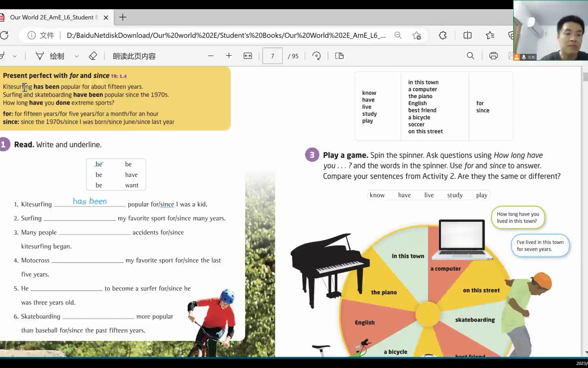Fit the PDF to page width
Image resolution: width=588 pixels, height=368 pixels.
[x=248, y=56]
